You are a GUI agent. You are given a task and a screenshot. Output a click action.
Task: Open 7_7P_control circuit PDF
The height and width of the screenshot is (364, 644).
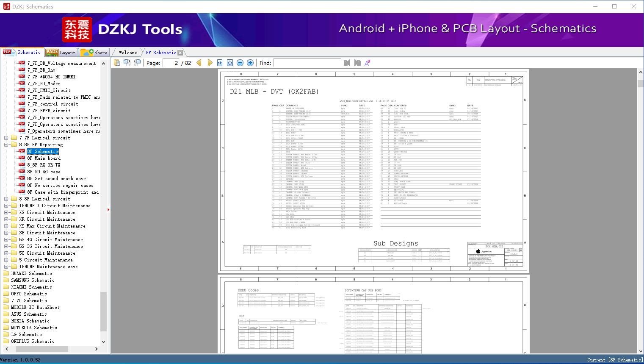(x=53, y=104)
